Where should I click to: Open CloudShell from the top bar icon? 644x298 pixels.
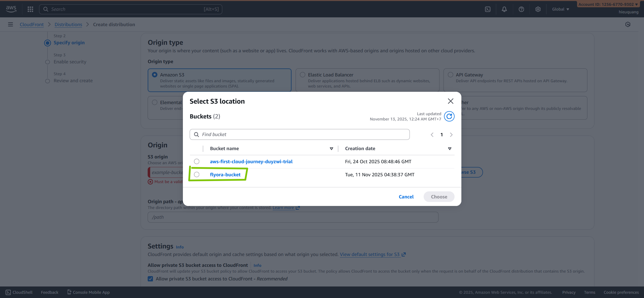click(488, 9)
